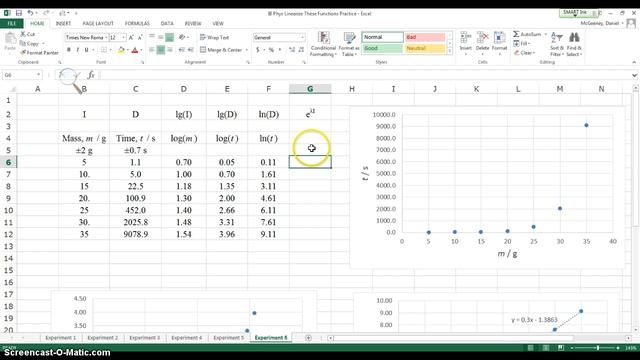Click Decrease Decimal icon

click(x=301, y=50)
